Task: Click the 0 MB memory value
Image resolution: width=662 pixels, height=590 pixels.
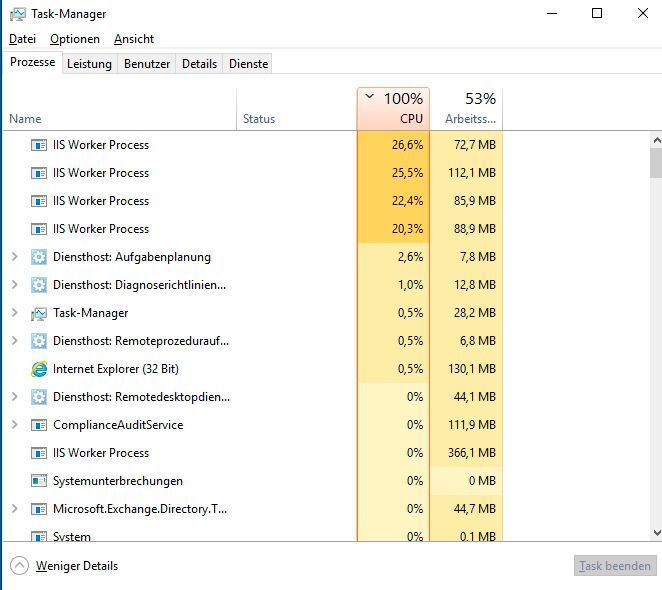Action: click(x=482, y=481)
